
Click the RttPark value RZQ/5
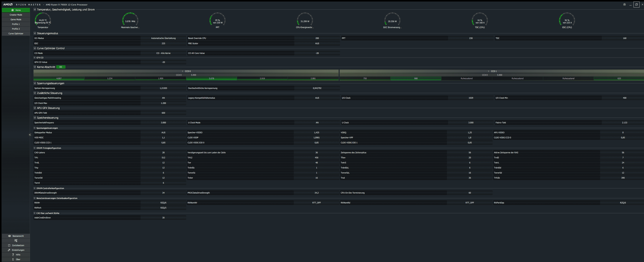pyautogui.click(x=163, y=208)
